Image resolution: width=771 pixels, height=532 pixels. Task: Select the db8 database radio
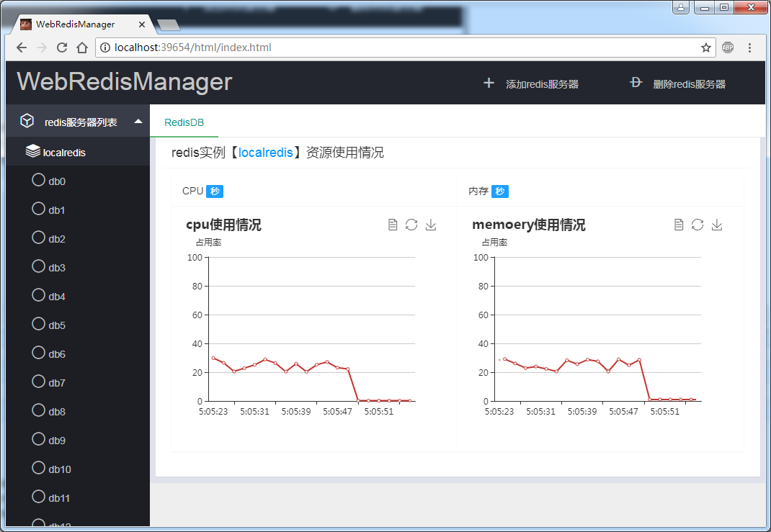38,410
